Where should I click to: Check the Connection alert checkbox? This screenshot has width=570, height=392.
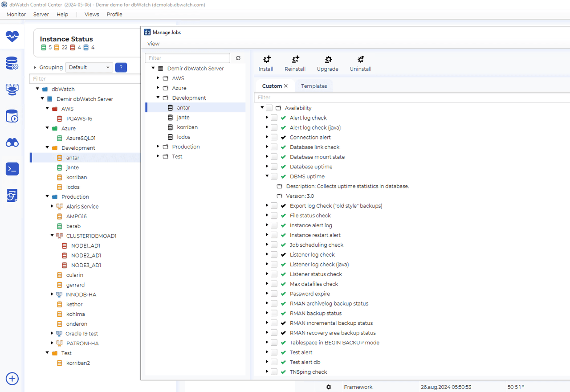point(274,137)
